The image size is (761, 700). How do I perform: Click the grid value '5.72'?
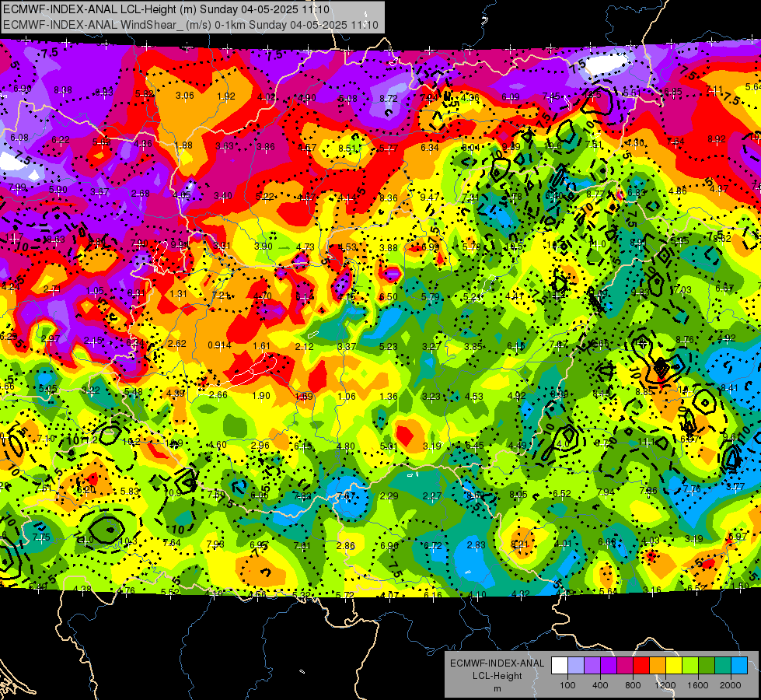pyautogui.click(x=345, y=594)
